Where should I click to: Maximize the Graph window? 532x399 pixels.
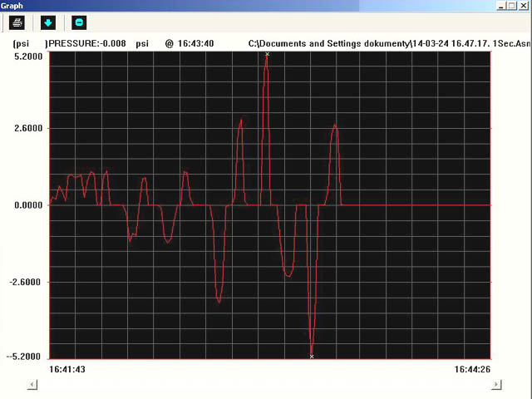tap(512, 6)
